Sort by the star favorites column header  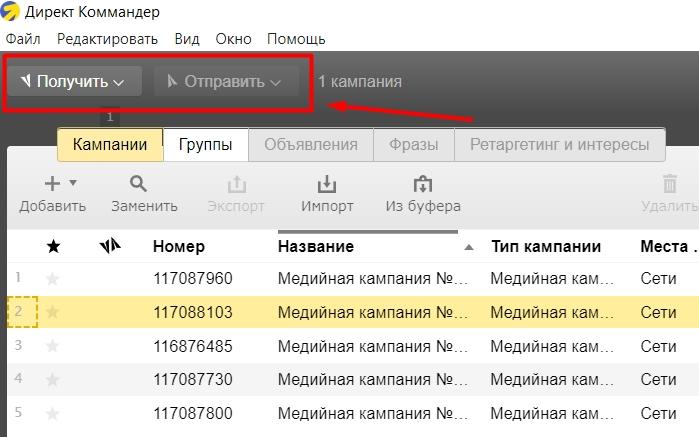53,246
